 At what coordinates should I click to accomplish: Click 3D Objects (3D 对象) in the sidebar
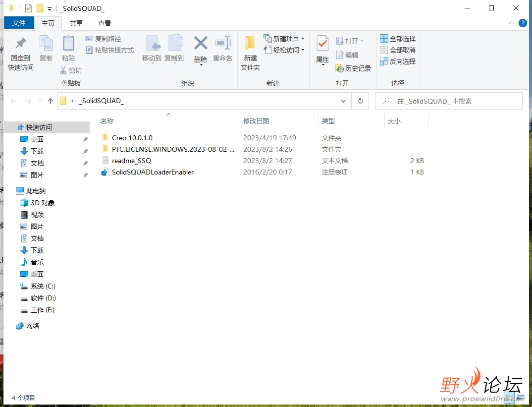(x=43, y=203)
